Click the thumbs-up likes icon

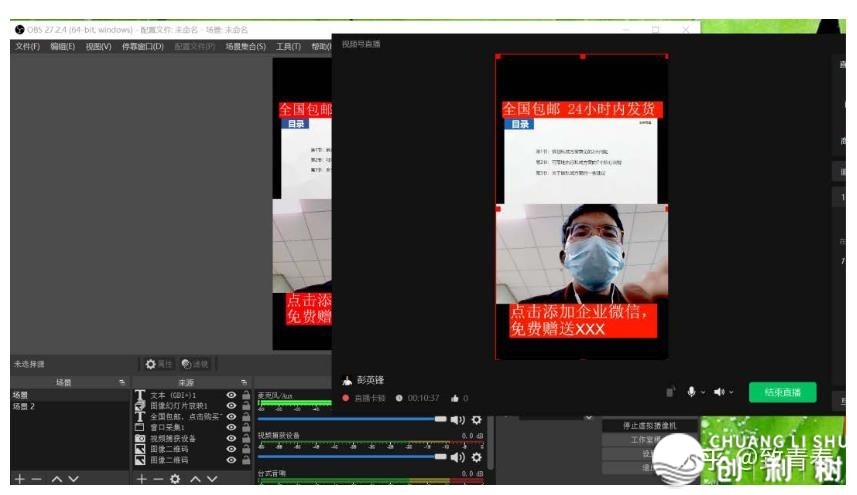[x=455, y=398]
